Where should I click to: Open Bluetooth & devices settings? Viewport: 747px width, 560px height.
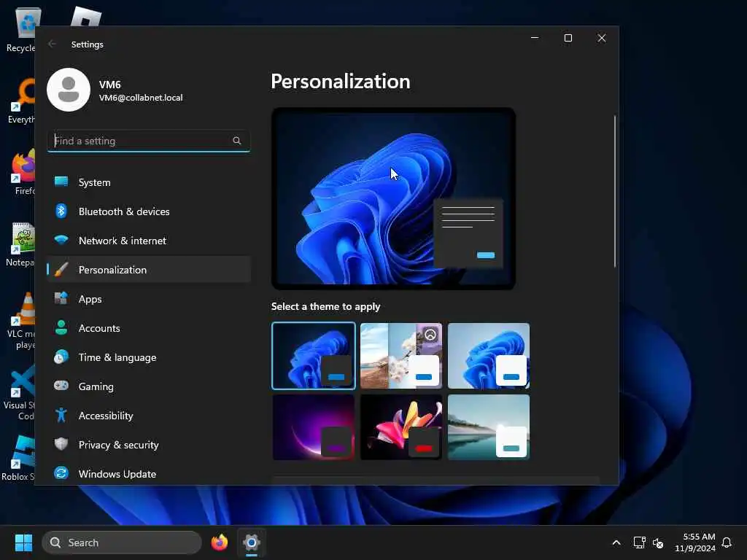(x=149, y=211)
